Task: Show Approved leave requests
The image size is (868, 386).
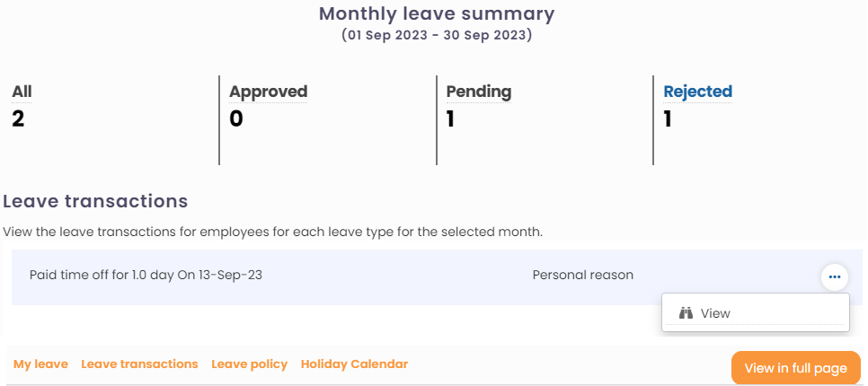Action: pos(268,92)
